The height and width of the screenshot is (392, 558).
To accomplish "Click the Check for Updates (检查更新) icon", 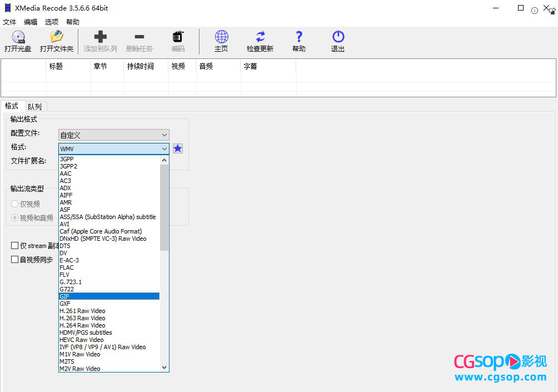I will tap(260, 38).
